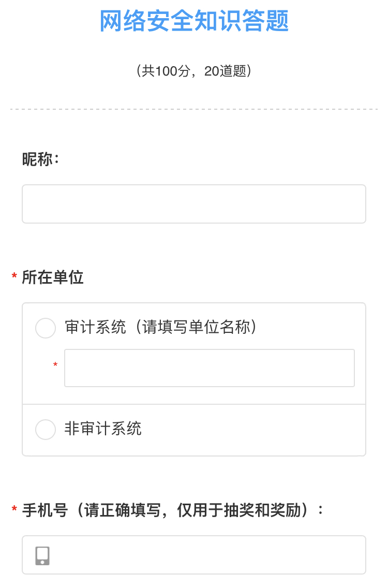This screenshot has height=588, width=388.
Task: Click the unit name input under 审计系统
Action: [209, 368]
